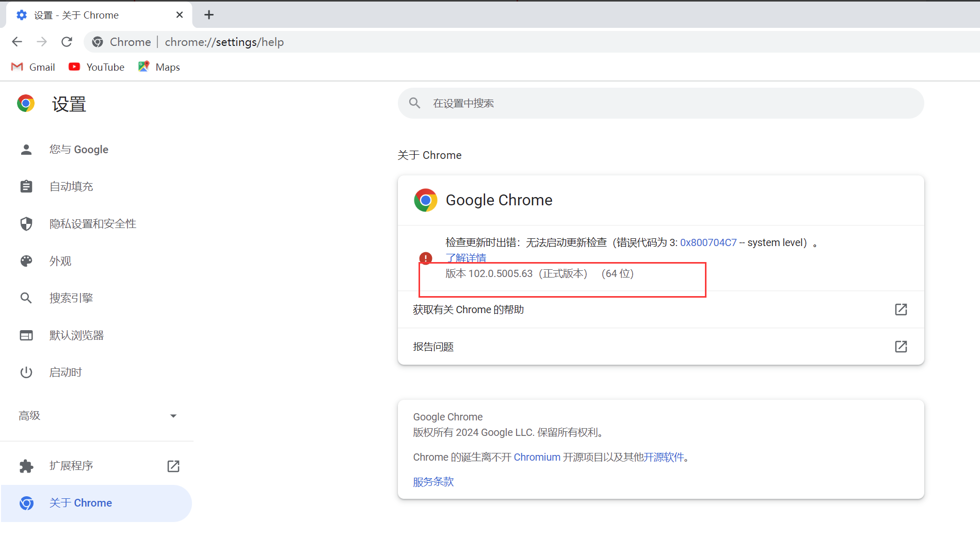Click the magnifier icon in settings search box
This screenshot has height=537, width=980.
[414, 103]
